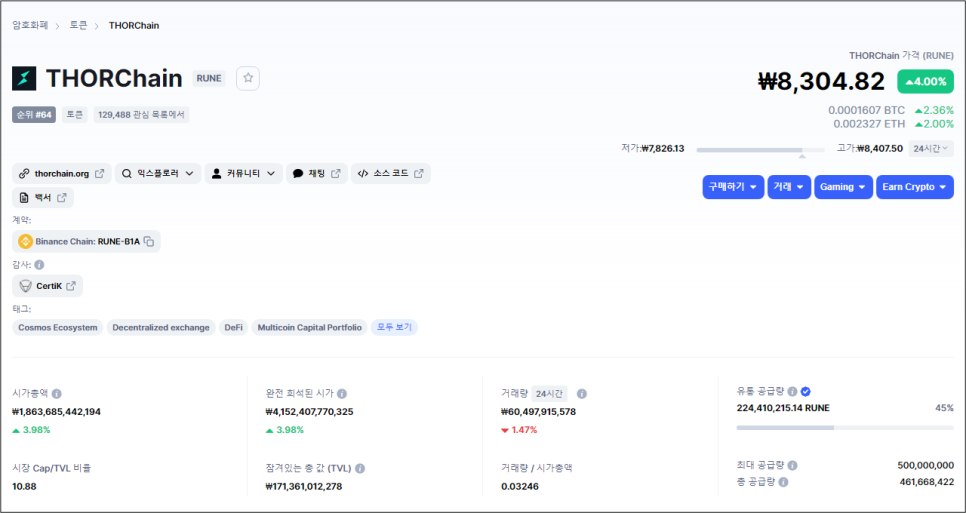This screenshot has width=966, height=513.
Task: Open the 소스 코드 link
Action: click(x=391, y=174)
